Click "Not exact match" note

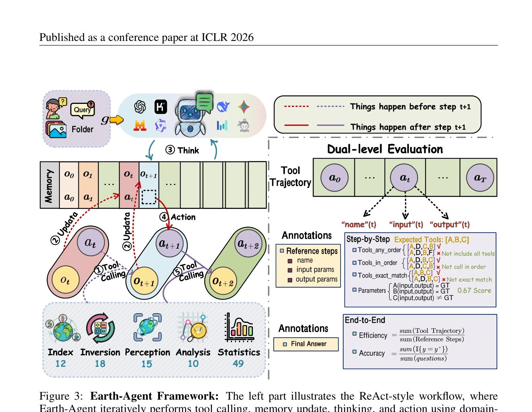coord(469,280)
